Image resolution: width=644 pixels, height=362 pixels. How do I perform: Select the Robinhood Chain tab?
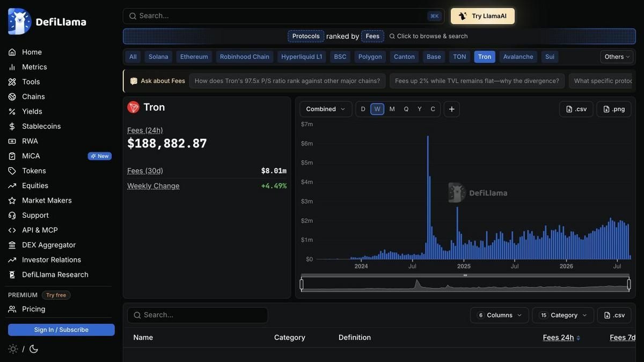tap(245, 57)
